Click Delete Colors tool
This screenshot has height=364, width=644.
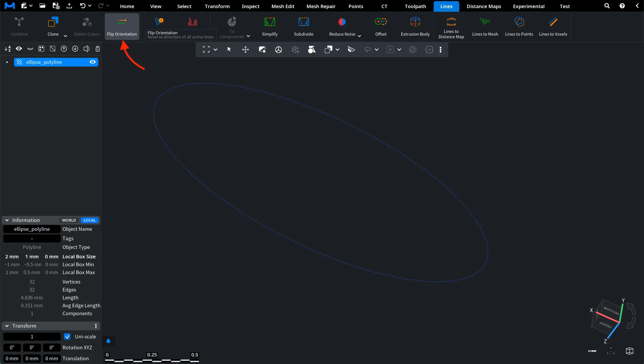coord(87,26)
